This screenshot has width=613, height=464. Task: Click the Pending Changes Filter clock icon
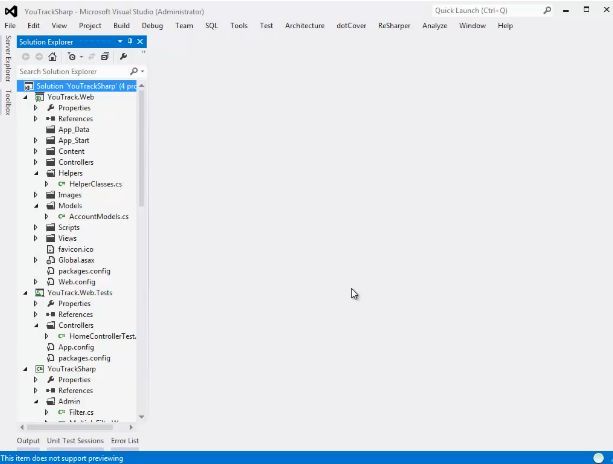coord(72,57)
